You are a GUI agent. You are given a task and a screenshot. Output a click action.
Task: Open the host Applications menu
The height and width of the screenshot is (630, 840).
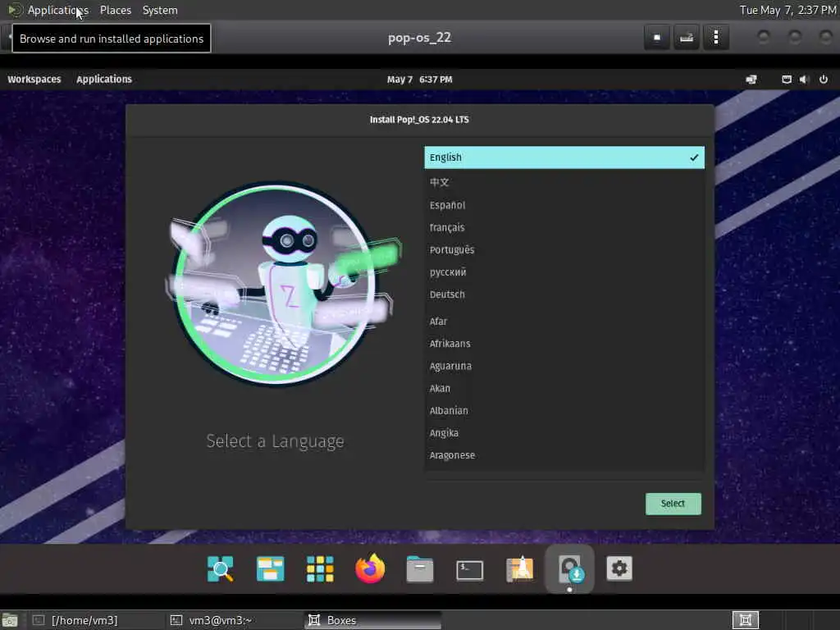(x=58, y=10)
